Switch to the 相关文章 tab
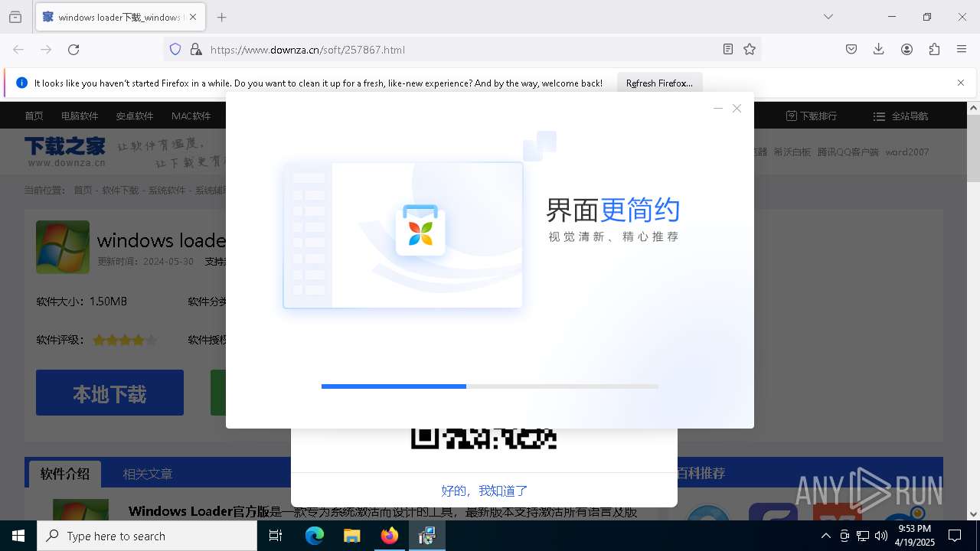This screenshot has height=551, width=980. (148, 474)
